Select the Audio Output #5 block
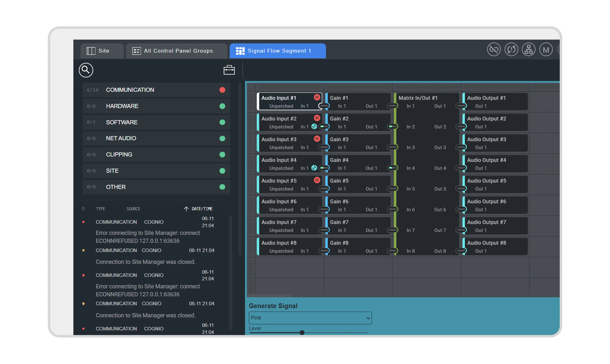The image size is (610, 364). point(495,184)
